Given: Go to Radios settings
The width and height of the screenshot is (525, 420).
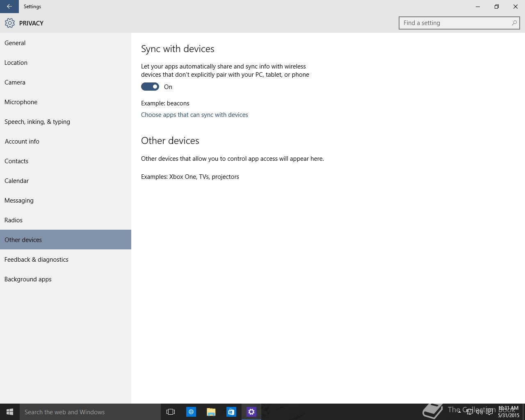Looking at the screenshot, I should 66,220.
